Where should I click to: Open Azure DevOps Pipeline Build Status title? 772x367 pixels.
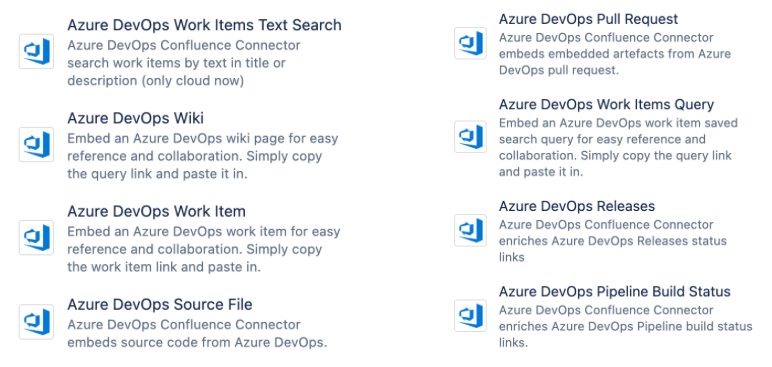pos(614,292)
